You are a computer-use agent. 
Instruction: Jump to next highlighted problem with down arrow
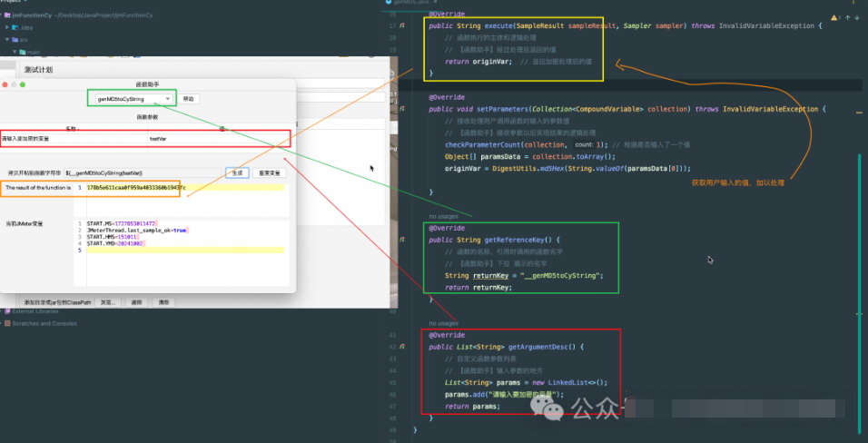click(857, 18)
